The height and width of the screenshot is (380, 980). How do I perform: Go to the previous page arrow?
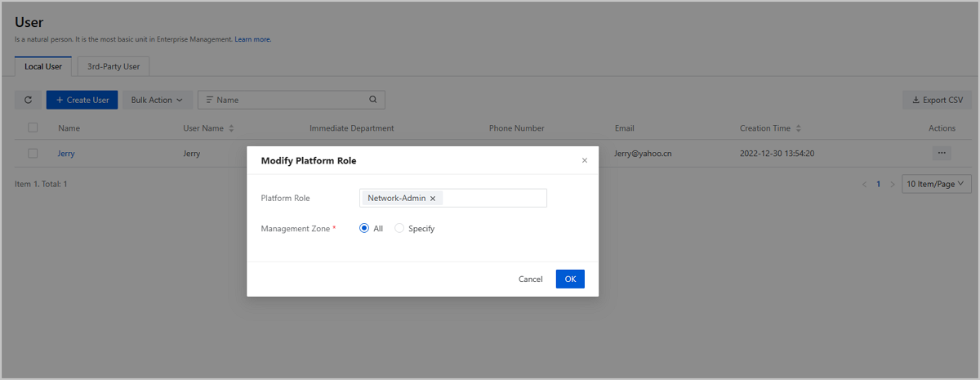[x=865, y=185]
